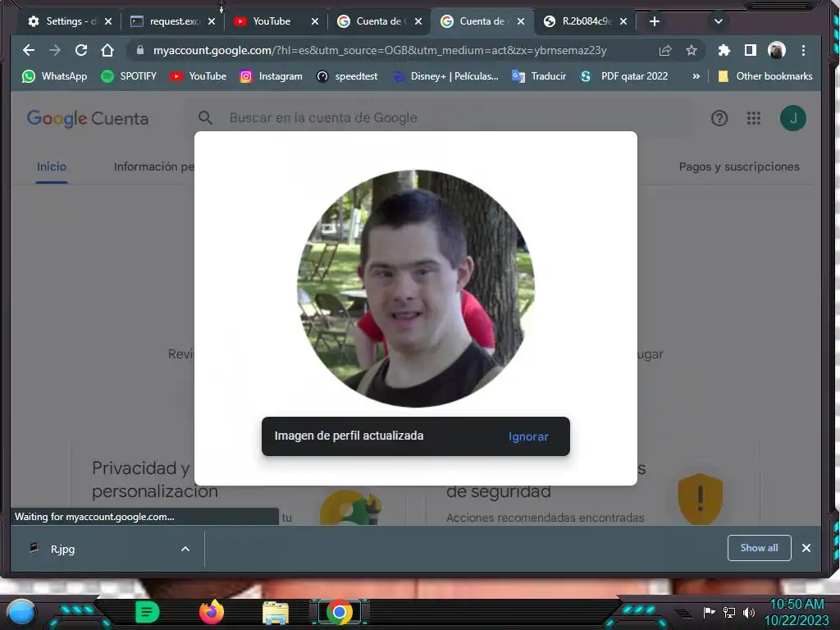Close the request.exe tab
This screenshot has width=840, height=630.
click(x=212, y=21)
